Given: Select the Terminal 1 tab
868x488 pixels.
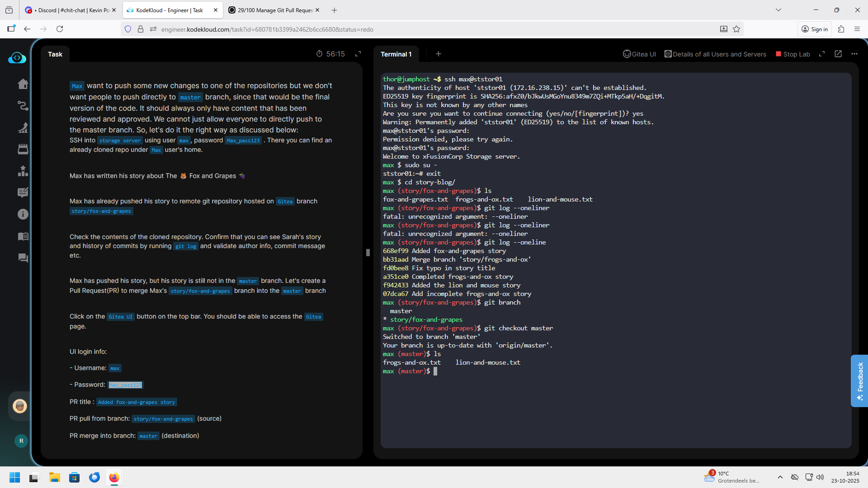Looking at the screenshot, I should [x=396, y=54].
